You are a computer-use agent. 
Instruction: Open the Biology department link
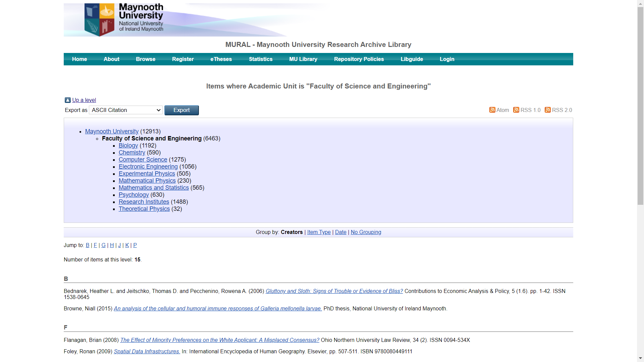pos(128,145)
